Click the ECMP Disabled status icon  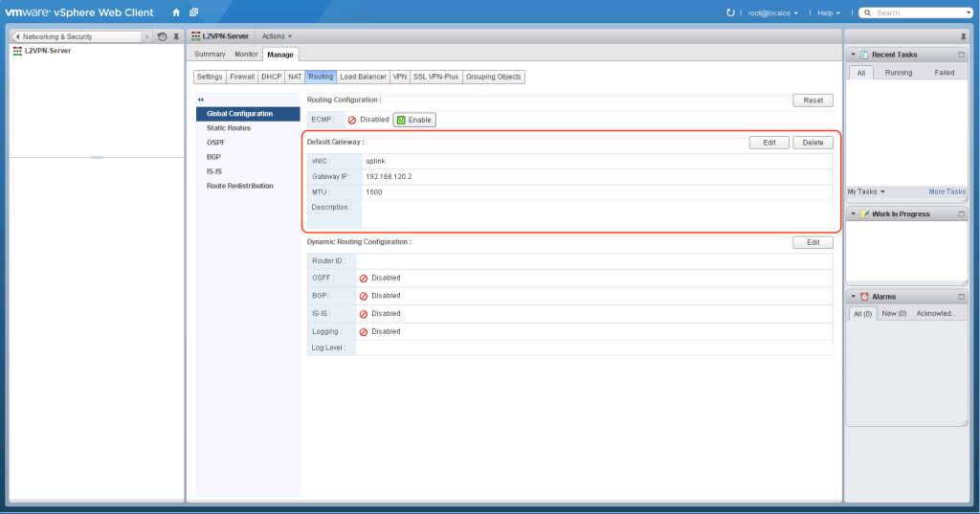coord(352,120)
